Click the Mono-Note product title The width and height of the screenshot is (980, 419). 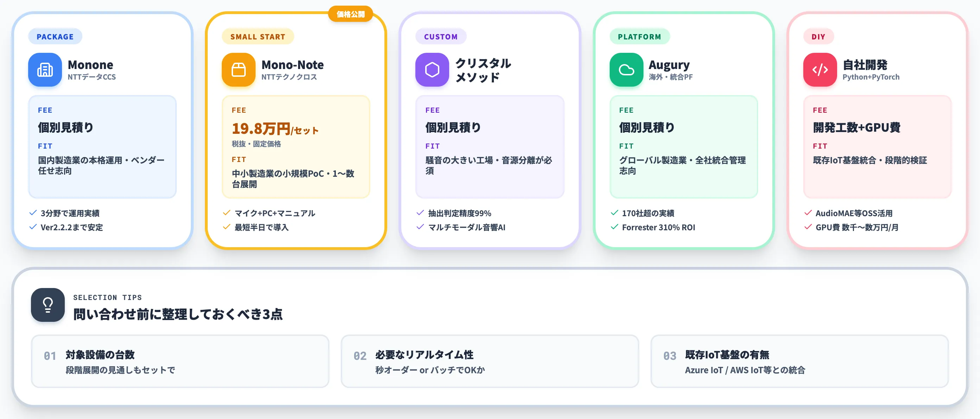(293, 65)
